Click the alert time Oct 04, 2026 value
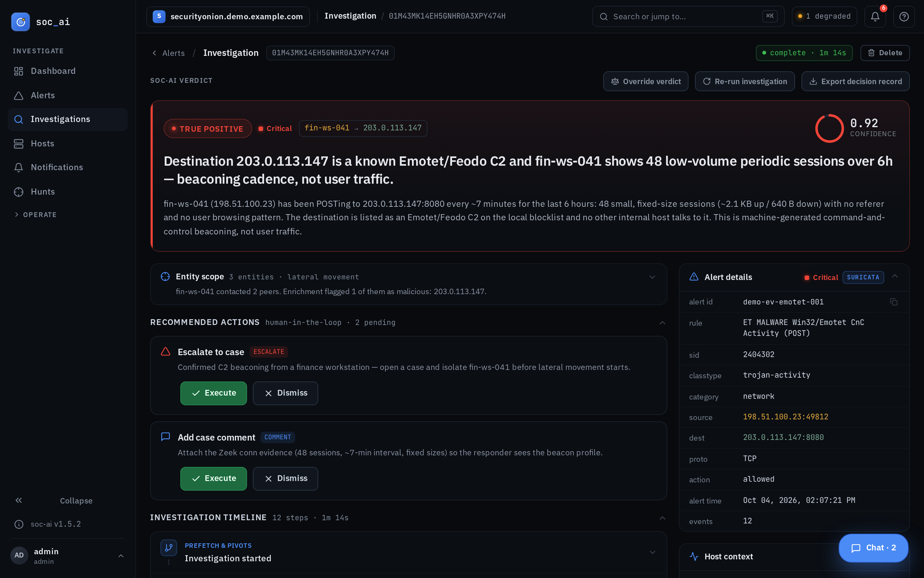 [x=799, y=500]
